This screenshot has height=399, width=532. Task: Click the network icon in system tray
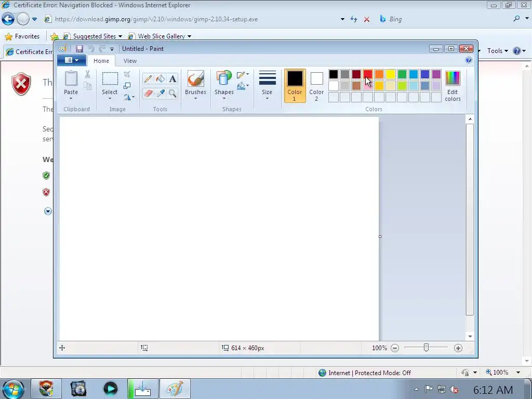442,390
